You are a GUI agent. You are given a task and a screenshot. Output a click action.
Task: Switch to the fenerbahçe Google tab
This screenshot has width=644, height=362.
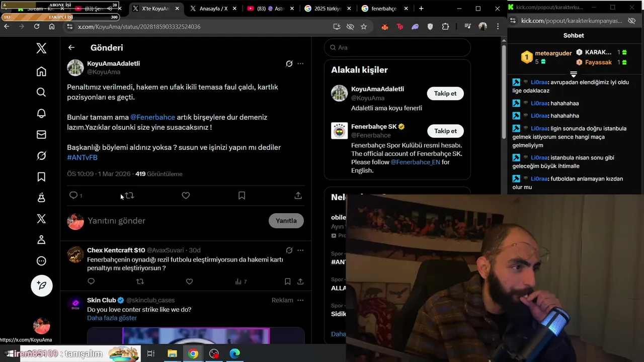385,9
